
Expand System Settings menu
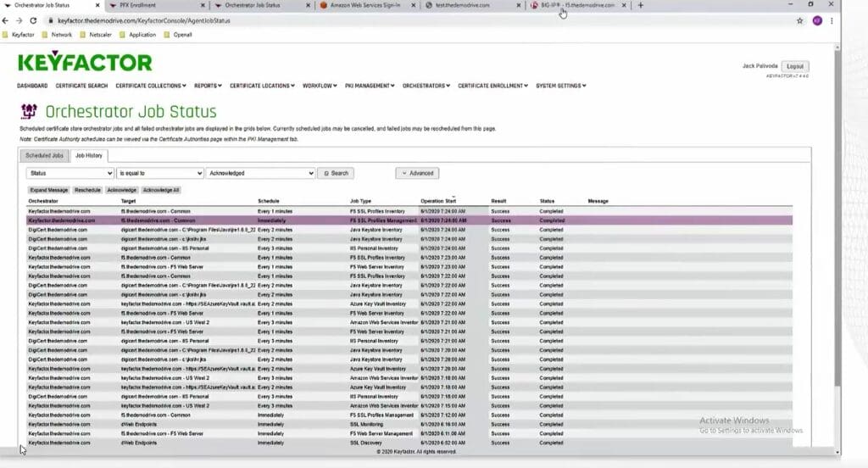[x=561, y=86]
